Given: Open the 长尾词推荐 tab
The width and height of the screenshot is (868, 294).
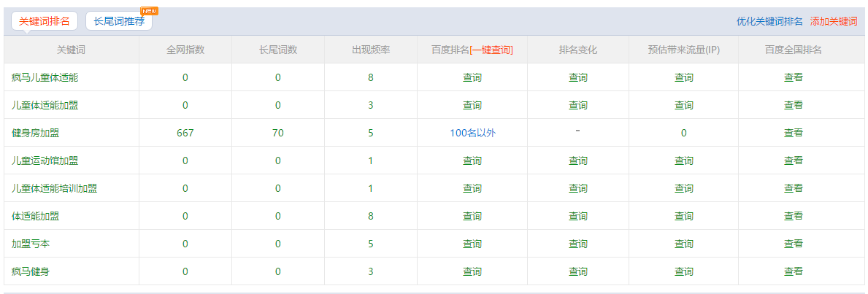Looking at the screenshot, I should point(119,21).
